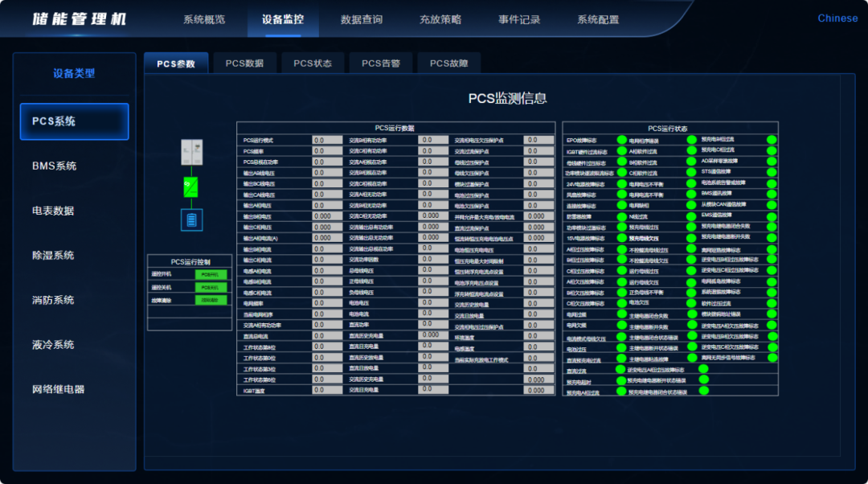Click the green PCS开机 button
Screen dimensions: 868x484
pos(211,274)
